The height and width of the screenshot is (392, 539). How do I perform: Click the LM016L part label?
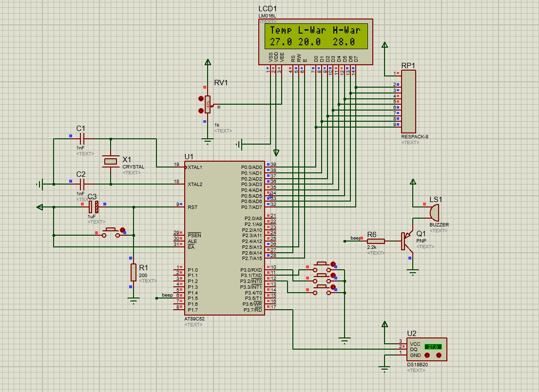[x=267, y=16]
